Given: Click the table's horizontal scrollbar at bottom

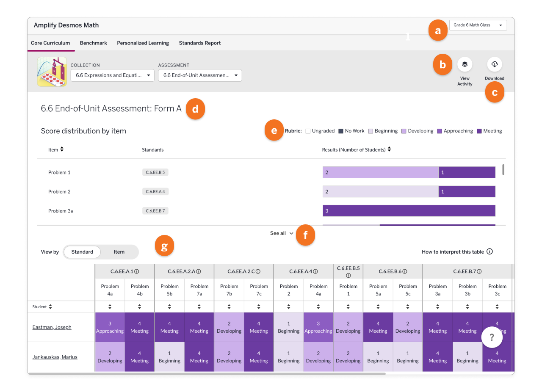Looking at the screenshot, I should (207, 374).
